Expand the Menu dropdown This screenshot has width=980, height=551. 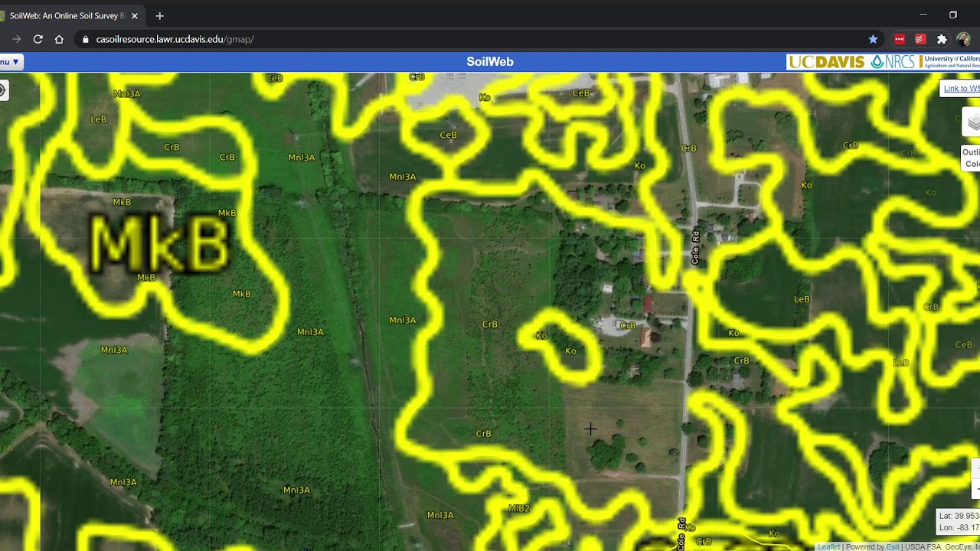coord(10,61)
